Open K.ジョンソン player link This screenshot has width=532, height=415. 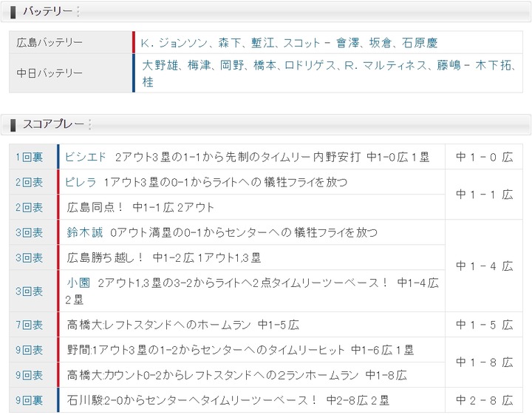coord(174,43)
